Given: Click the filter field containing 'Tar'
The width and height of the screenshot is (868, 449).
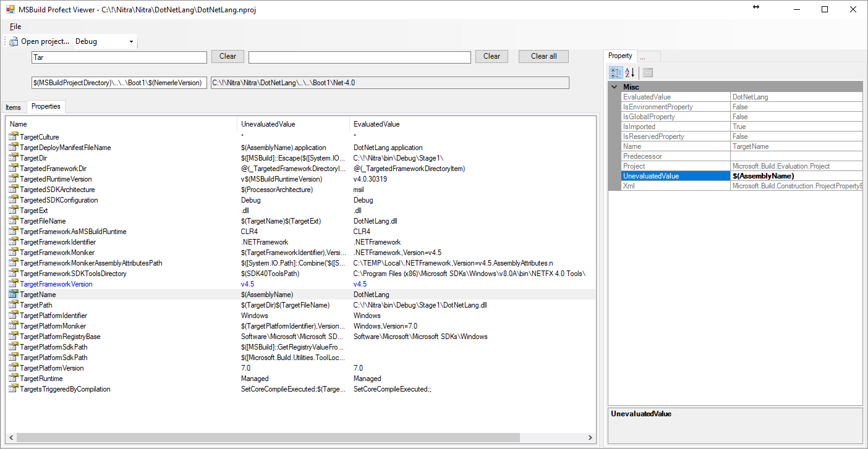Looking at the screenshot, I should tap(119, 57).
